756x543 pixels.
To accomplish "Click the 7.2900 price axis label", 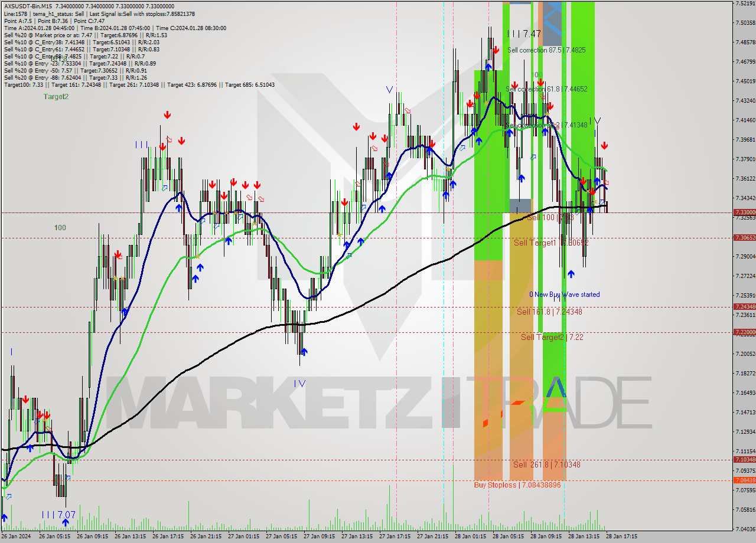I will click(x=745, y=256).
